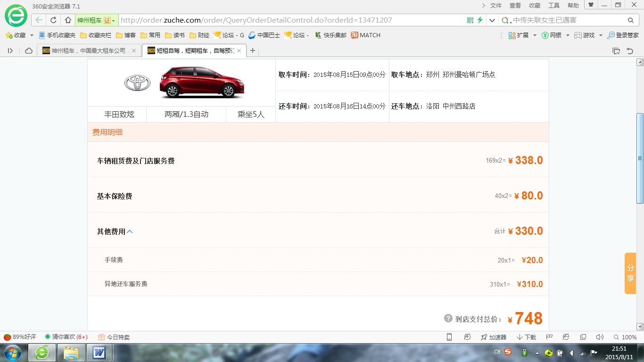Click the question mark help icon beside 到店支付总价
The image size is (644, 362).
tap(448, 318)
